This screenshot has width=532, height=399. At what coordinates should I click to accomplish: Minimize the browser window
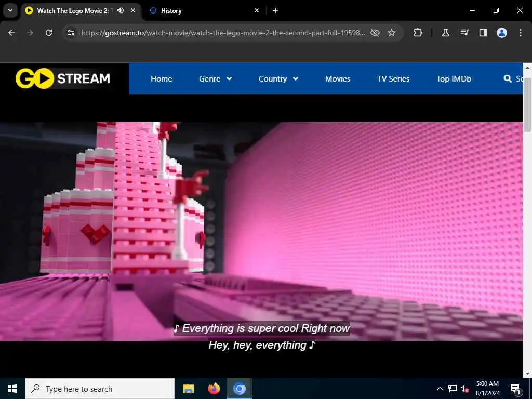(x=472, y=10)
